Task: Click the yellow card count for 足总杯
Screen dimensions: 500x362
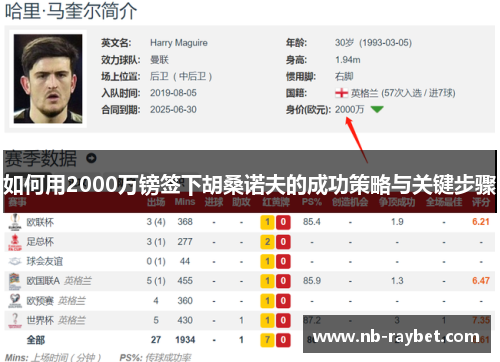Action: pyautogui.click(x=267, y=242)
